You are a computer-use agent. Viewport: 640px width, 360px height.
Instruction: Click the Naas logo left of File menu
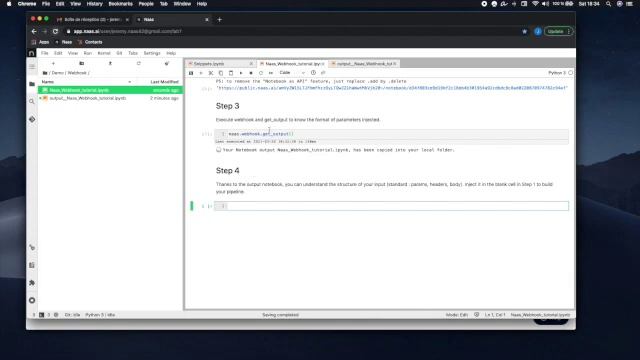31,53
